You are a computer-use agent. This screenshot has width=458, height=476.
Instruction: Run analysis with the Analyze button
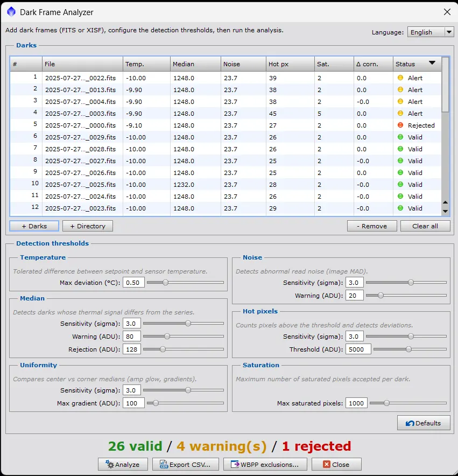(x=123, y=464)
